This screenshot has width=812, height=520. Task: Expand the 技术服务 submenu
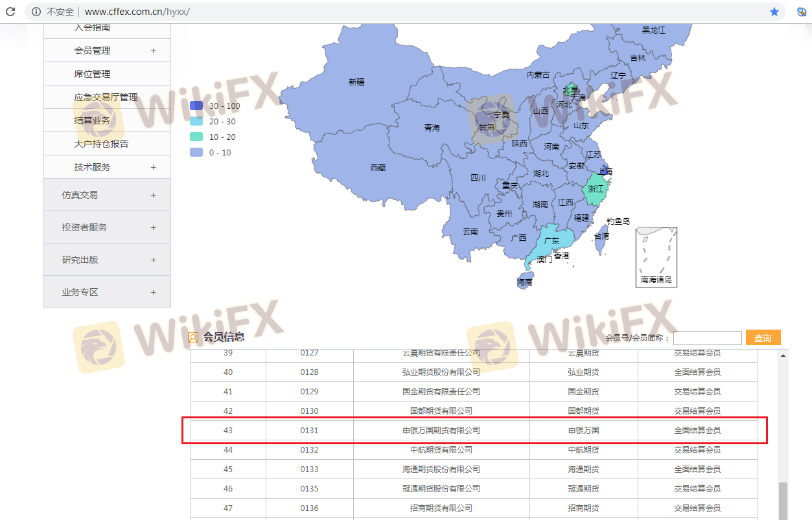153,167
